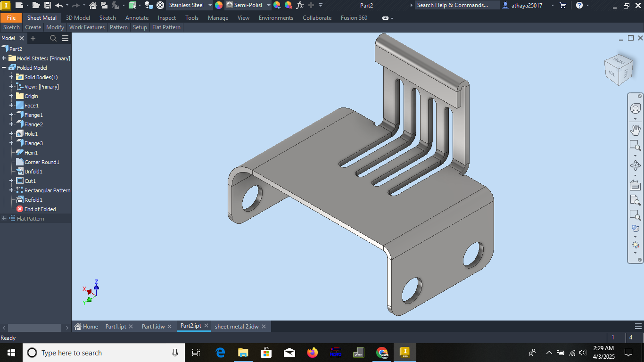Open the File menu button
Image resolution: width=644 pixels, height=362 pixels.
(11, 18)
